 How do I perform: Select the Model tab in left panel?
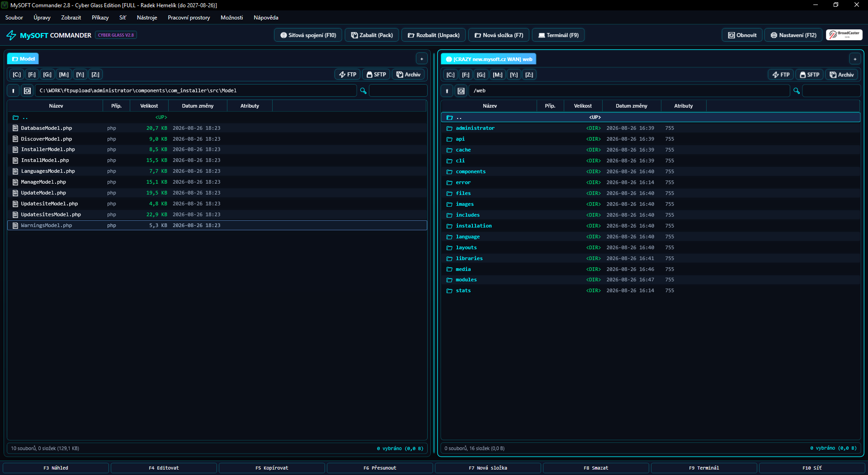[x=23, y=59]
